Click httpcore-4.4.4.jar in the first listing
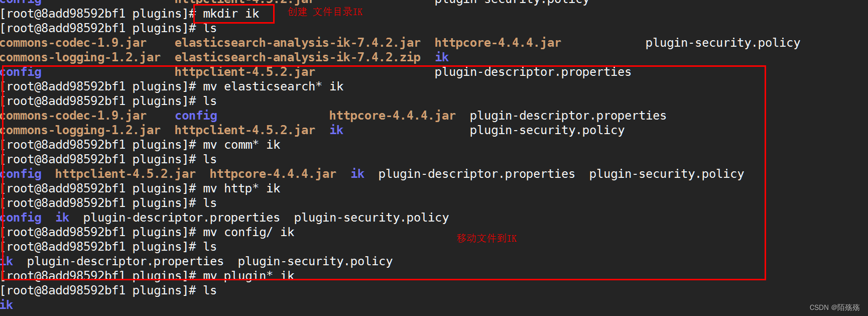This screenshot has width=868, height=316. [498, 43]
